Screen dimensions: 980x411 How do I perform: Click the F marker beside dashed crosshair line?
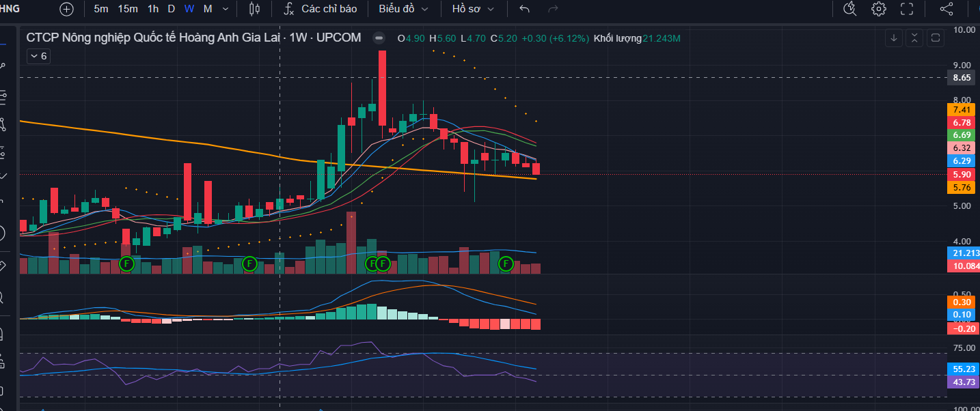pyautogui.click(x=250, y=264)
